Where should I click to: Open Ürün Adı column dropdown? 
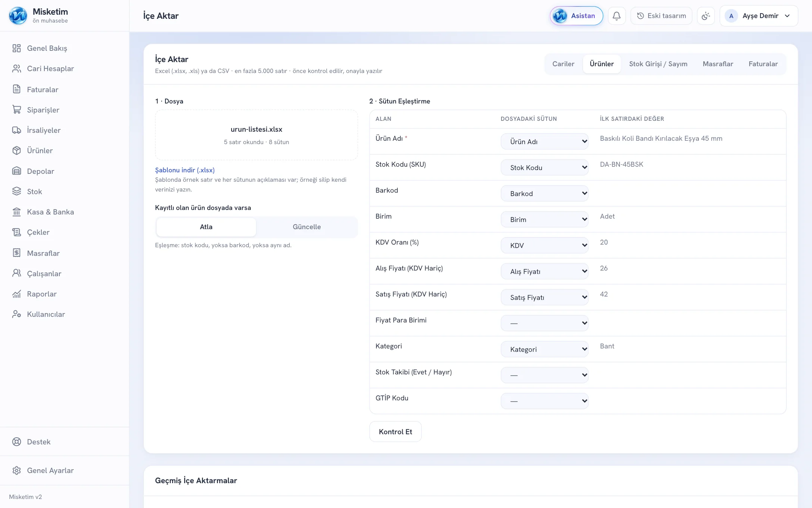pyautogui.click(x=544, y=141)
